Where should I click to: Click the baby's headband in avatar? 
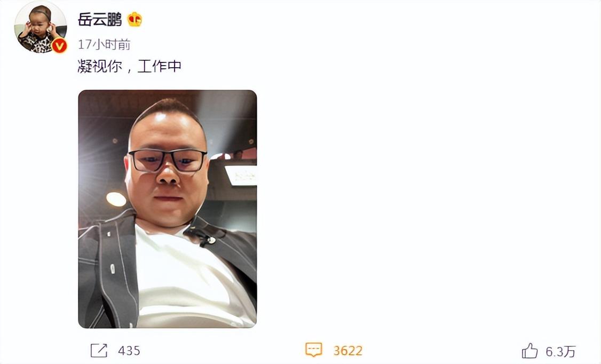click(x=42, y=13)
